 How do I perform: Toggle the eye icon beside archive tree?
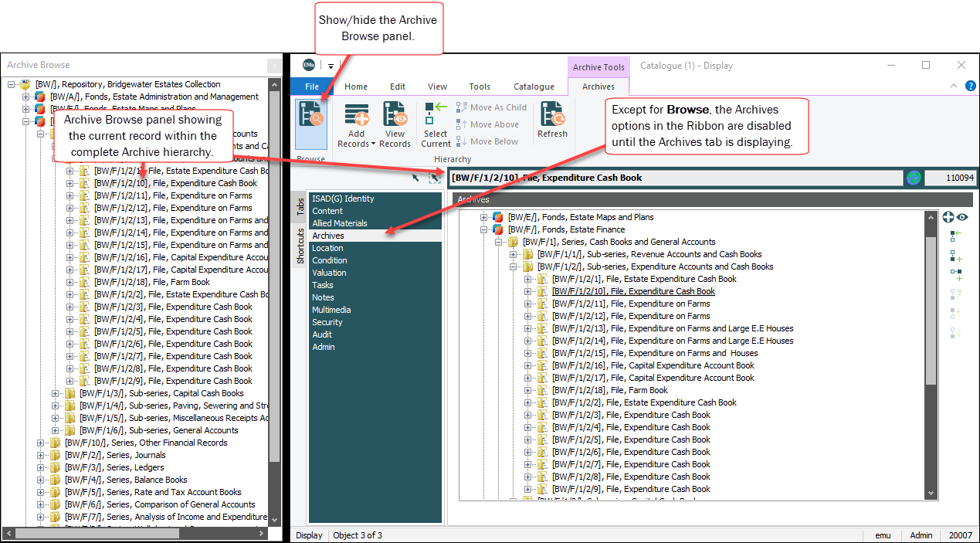962,218
